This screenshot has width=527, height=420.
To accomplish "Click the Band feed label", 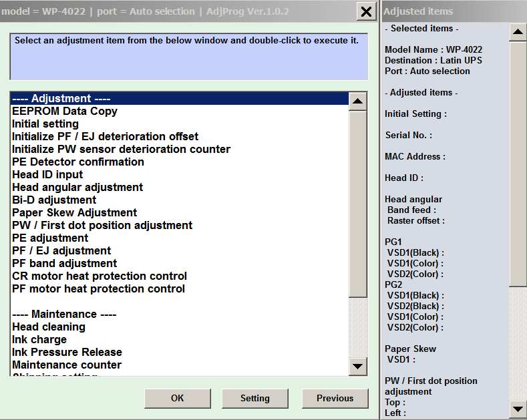I will [411, 210].
